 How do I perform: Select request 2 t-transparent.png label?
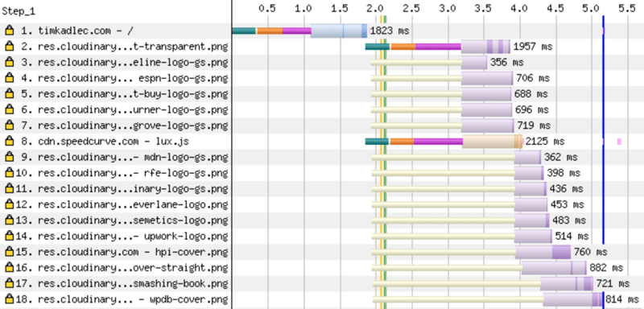[x=125, y=47]
